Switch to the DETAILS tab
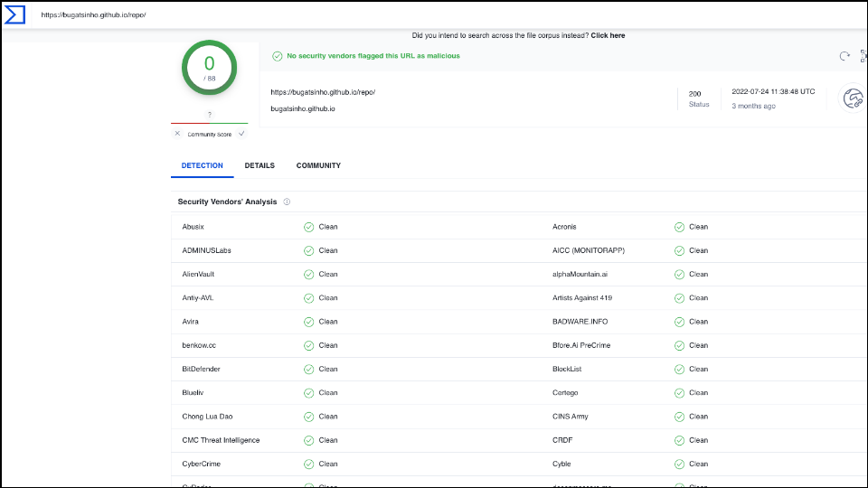 pyautogui.click(x=259, y=165)
